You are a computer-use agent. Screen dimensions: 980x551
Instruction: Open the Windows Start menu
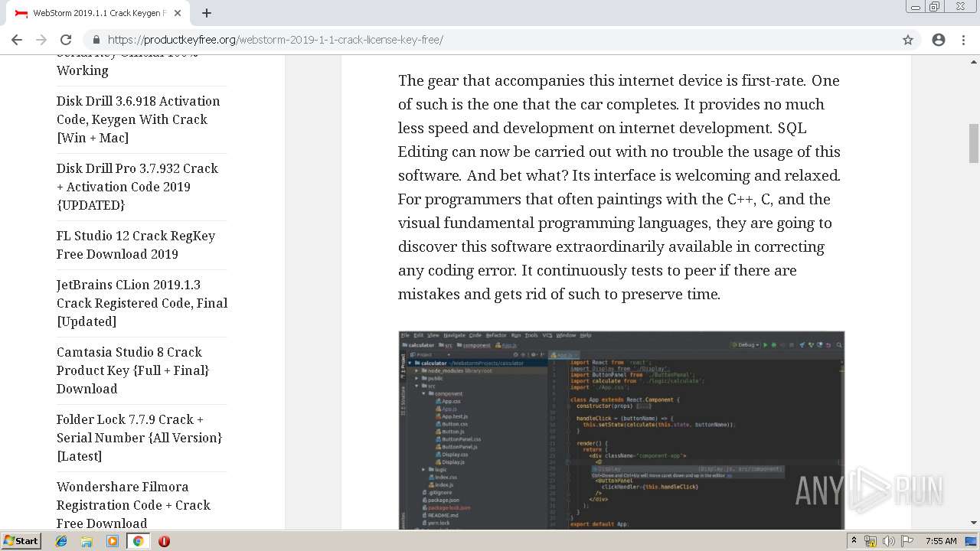(x=21, y=541)
